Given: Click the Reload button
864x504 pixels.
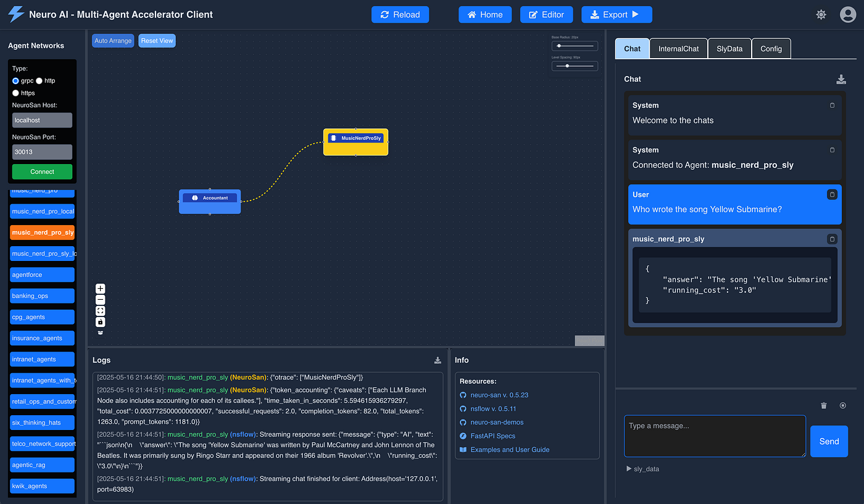Looking at the screenshot, I should (x=400, y=15).
